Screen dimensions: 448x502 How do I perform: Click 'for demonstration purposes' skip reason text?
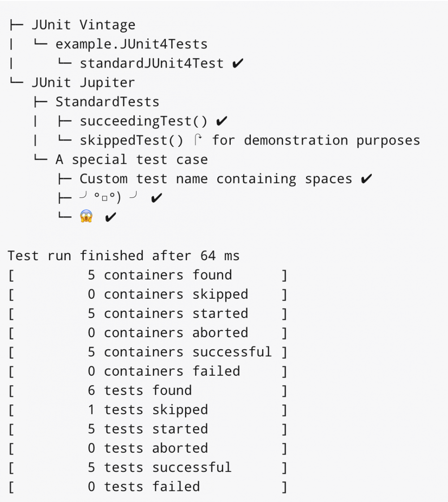click(316, 141)
